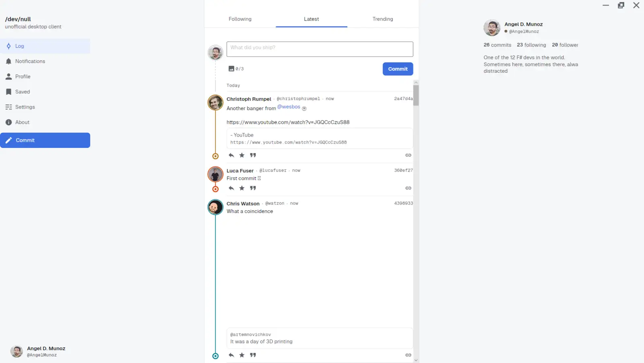Copy link of Chris Watson's post
The width and height of the screenshot is (644, 363).
408,355
